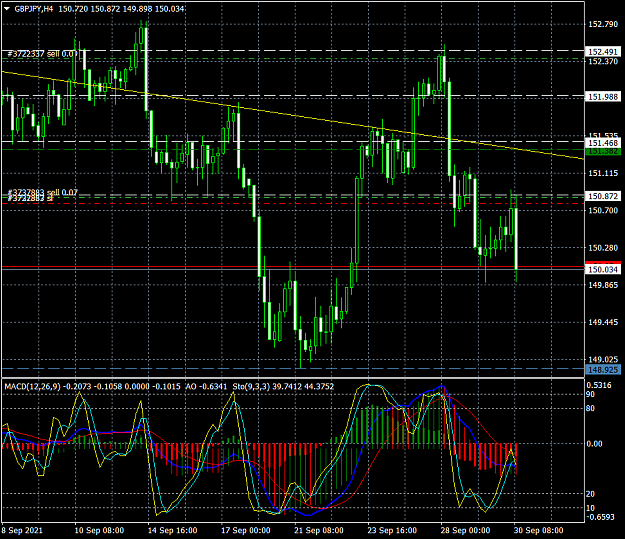
Task: Click the blue 148.925 price tag
Action: [603, 370]
